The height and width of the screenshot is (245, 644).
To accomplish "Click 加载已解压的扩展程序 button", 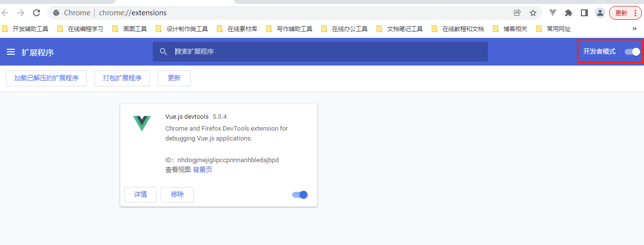I will (46, 78).
